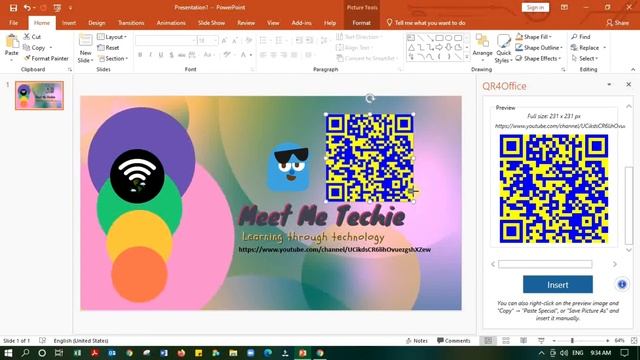The height and width of the screenshot is (360, 640).
Task: Open the Comments pane
Action: coord(453,340)
